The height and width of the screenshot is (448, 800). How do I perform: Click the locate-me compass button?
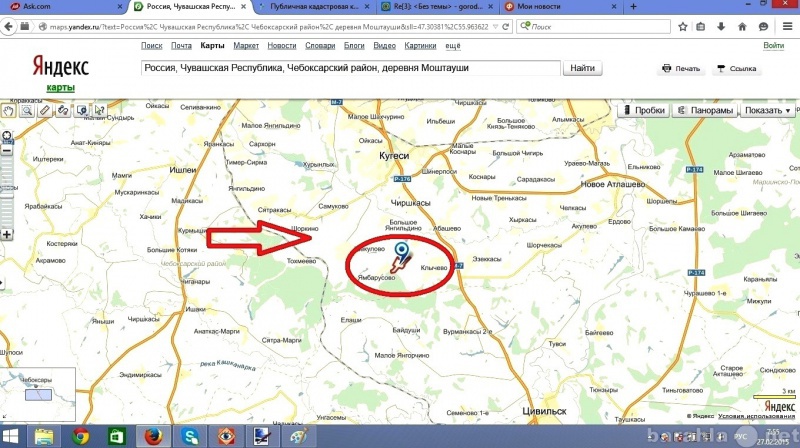pos(7,136)
